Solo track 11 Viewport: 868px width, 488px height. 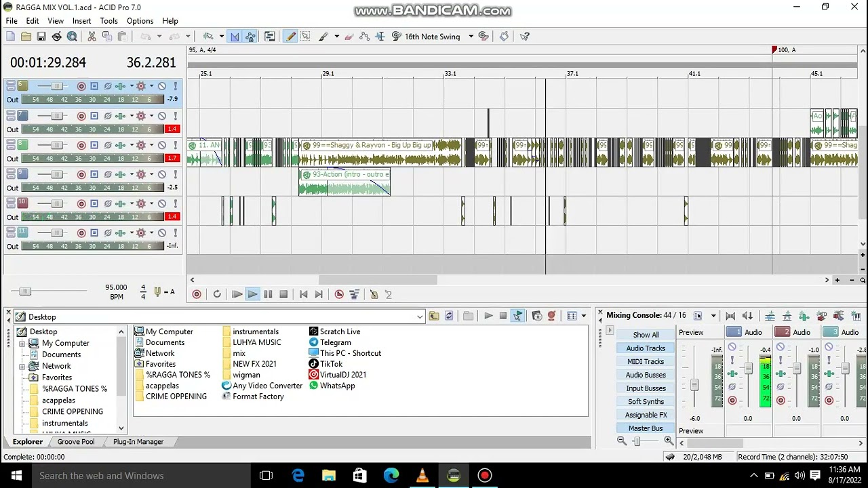[x=175, y=232]
